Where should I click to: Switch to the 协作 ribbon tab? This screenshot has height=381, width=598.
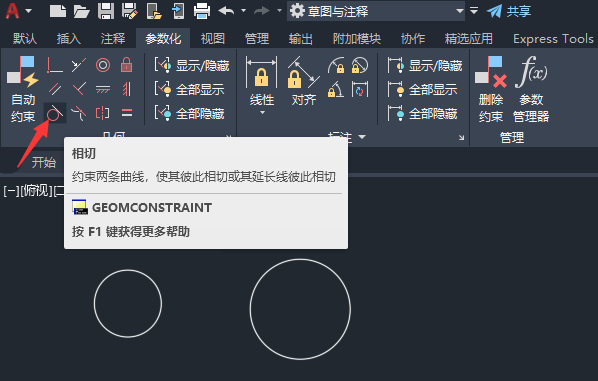coord(413,39)
